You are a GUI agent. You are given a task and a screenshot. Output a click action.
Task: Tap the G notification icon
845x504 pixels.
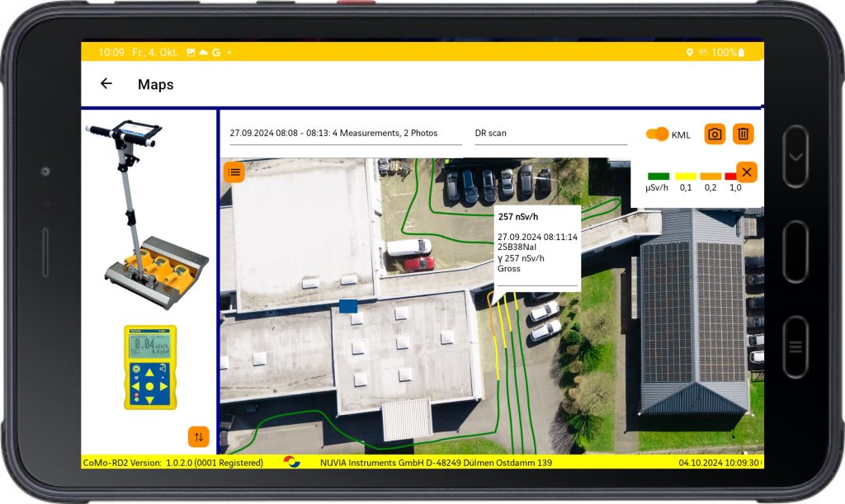[216, 52]
